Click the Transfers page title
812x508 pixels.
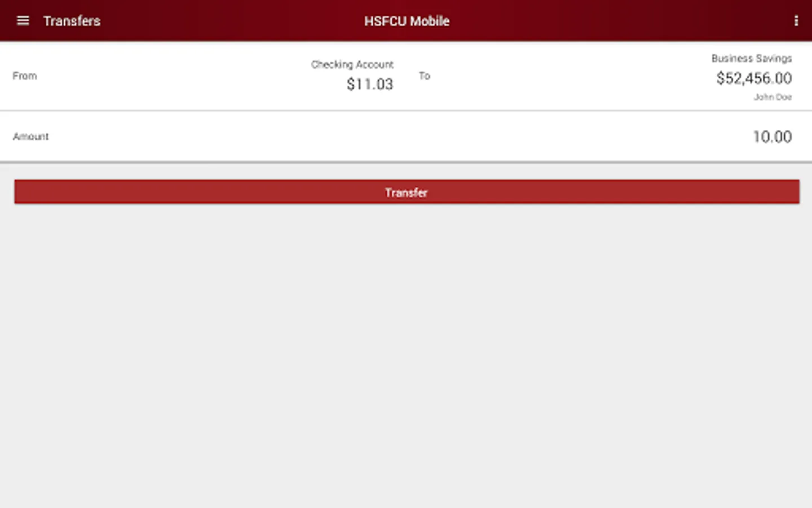click(x=72, y=21)
